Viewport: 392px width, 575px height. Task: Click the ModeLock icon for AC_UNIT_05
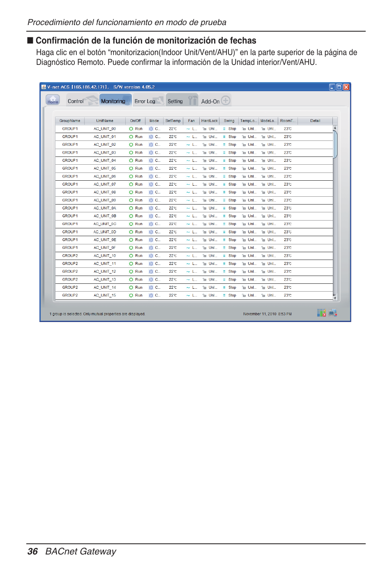pos(263,168)
